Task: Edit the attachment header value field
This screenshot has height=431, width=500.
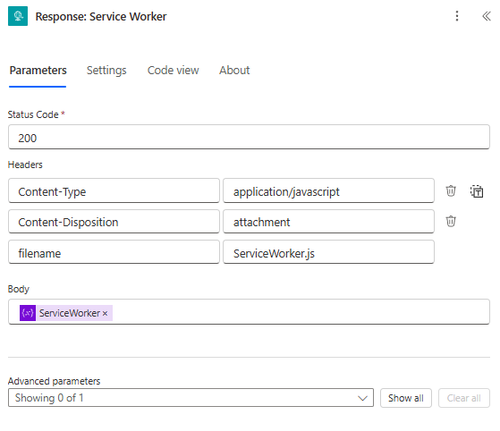Action: point(329,221)
